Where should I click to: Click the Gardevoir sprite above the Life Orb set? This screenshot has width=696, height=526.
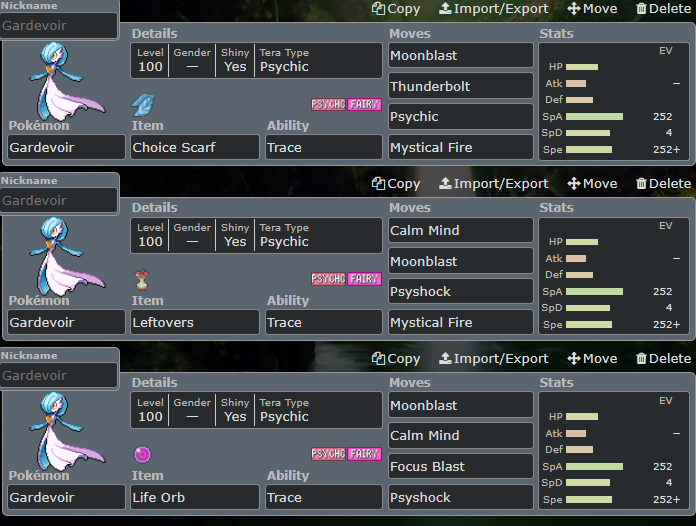[67, 431]
